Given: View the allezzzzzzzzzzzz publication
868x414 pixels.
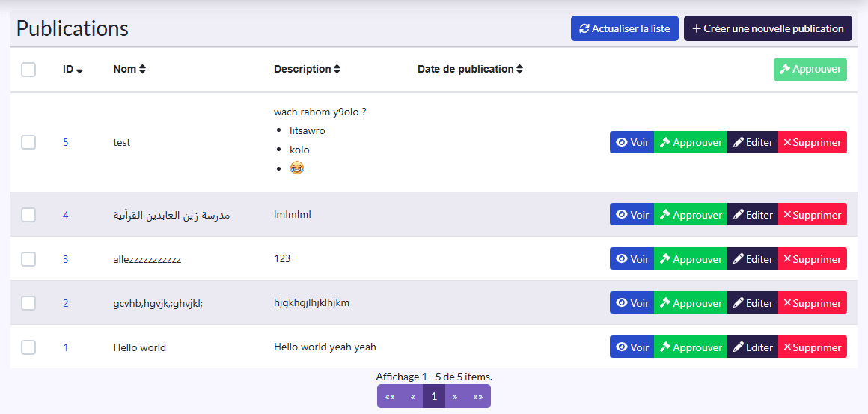Looking at the screenshot, I should point(632,258).
